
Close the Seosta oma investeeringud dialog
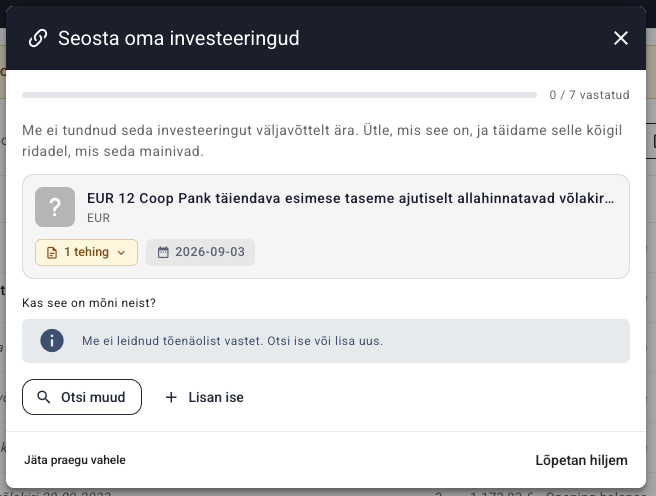(x=620, y=38)
